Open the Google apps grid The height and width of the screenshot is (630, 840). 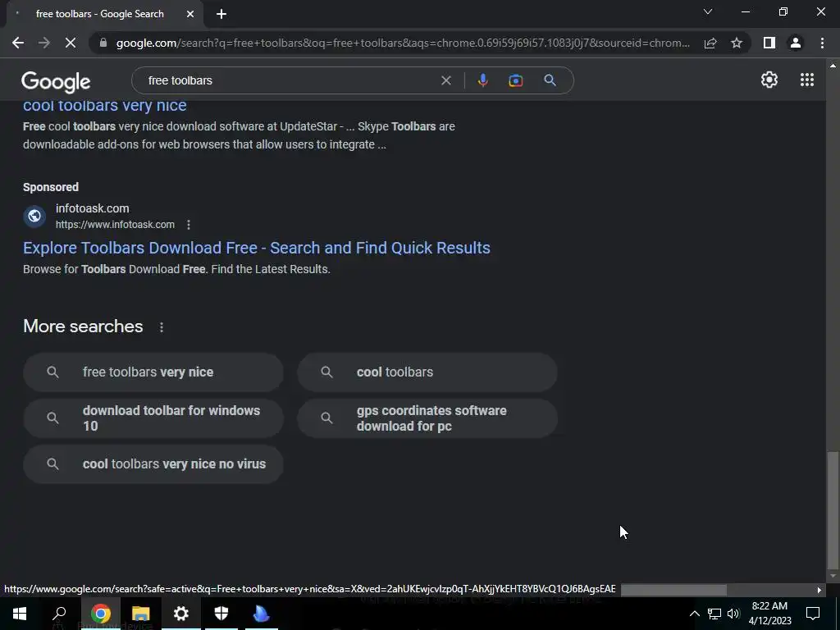pos(807,80)
